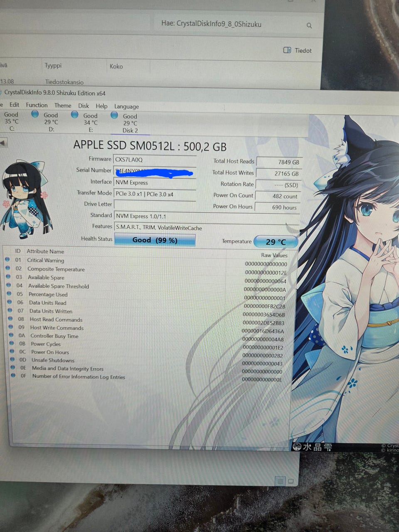Open the Edit menu in CrystalDiskInfo

point(14,105)
